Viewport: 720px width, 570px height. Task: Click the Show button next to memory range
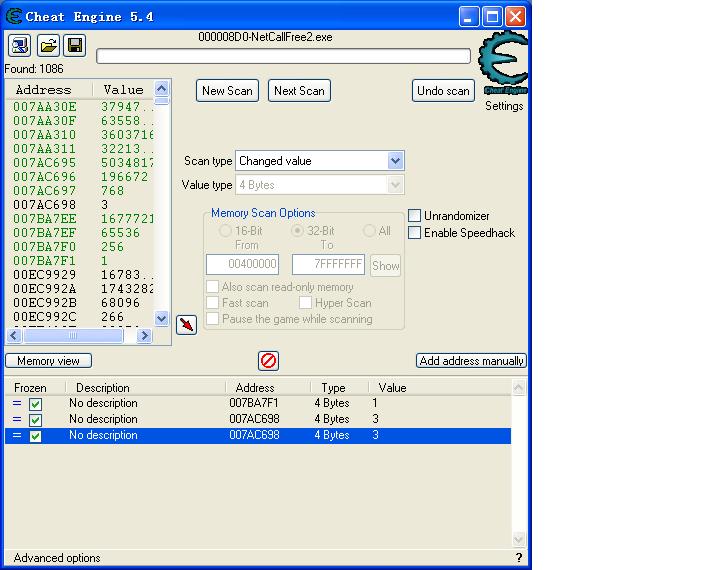click(x=386, y=265)
